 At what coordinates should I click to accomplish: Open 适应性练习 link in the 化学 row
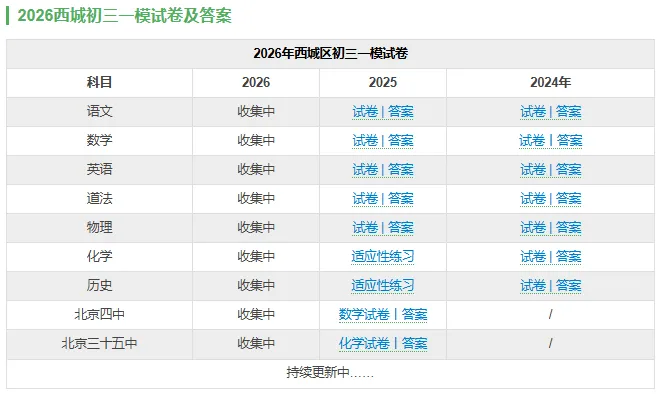click(383, 256)
